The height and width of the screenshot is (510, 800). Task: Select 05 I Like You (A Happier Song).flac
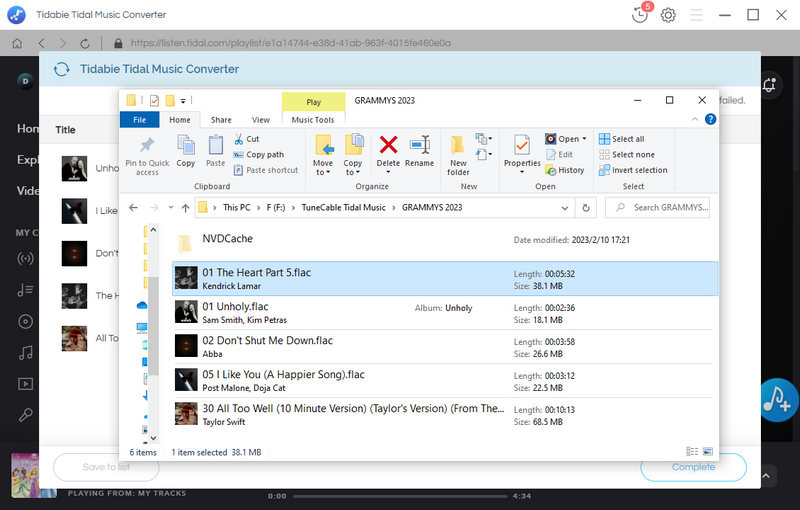point(444,380)
